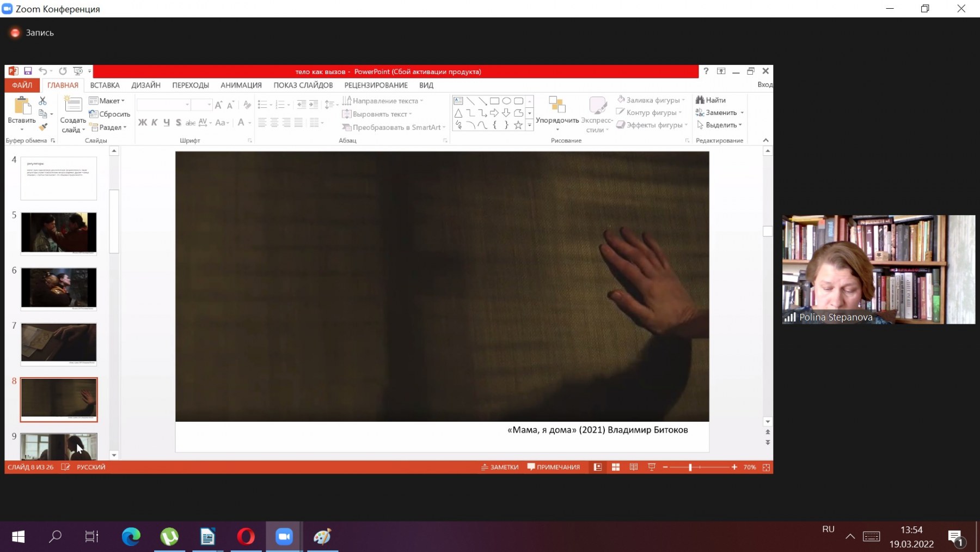
Task: Open the ФАЙЛ tab
Action: [22, 85]
